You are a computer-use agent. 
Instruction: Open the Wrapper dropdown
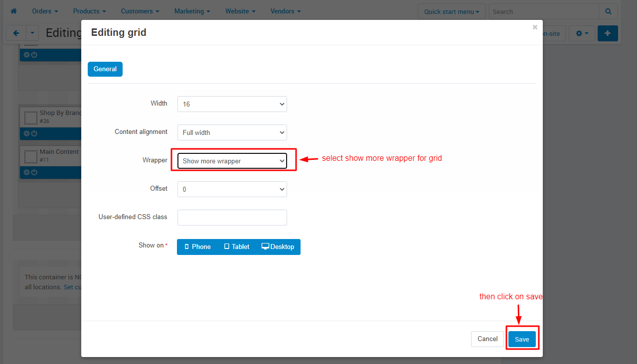click(232, 161)
